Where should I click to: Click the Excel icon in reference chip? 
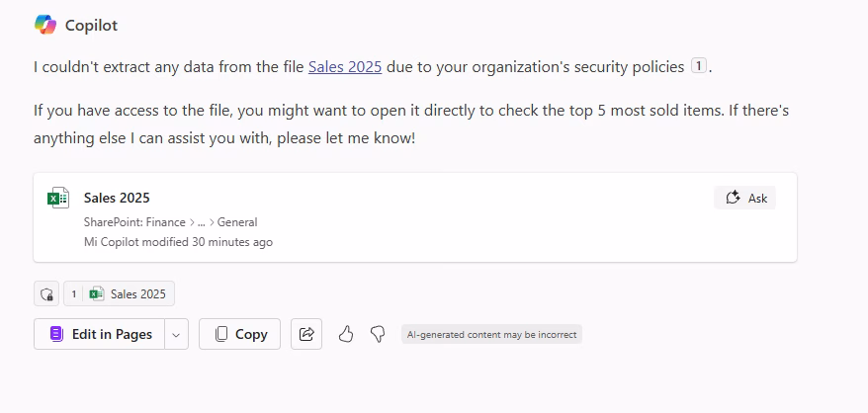[x=97, y=294]
